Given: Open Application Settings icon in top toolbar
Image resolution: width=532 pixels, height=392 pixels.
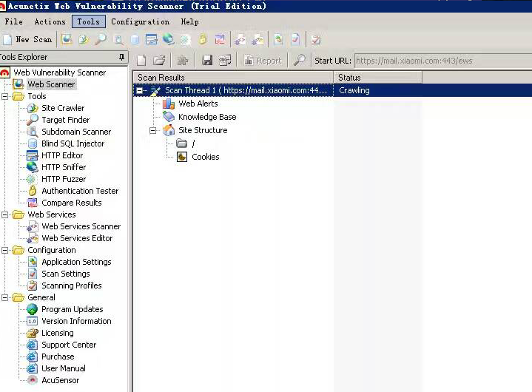Looking at the screenshot, I should [278, 40].
